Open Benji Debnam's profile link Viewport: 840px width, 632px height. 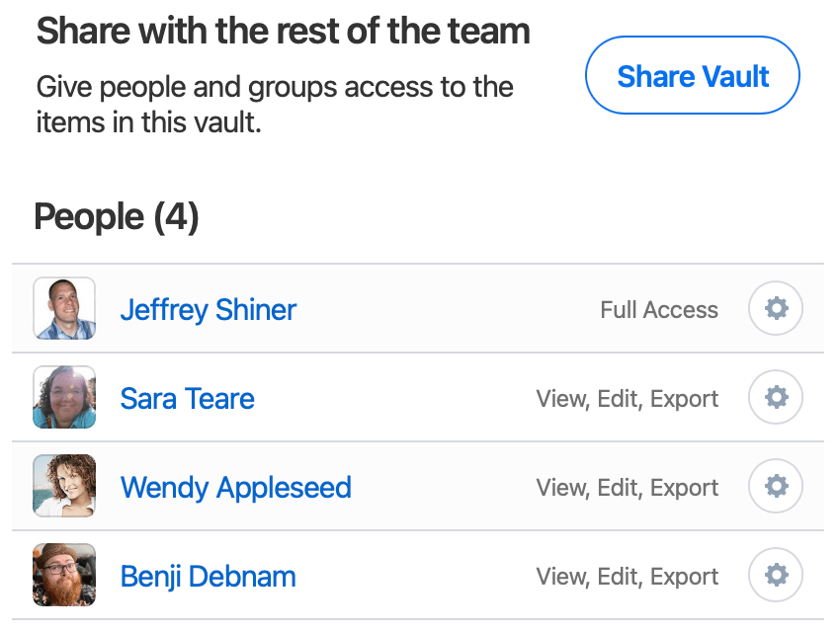(208, 577)
